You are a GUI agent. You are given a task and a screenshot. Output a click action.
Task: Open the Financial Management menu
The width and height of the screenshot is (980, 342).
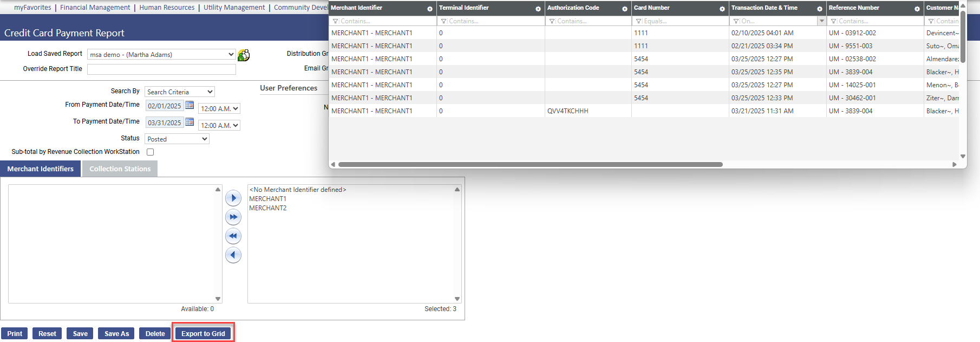coord(95,8)
